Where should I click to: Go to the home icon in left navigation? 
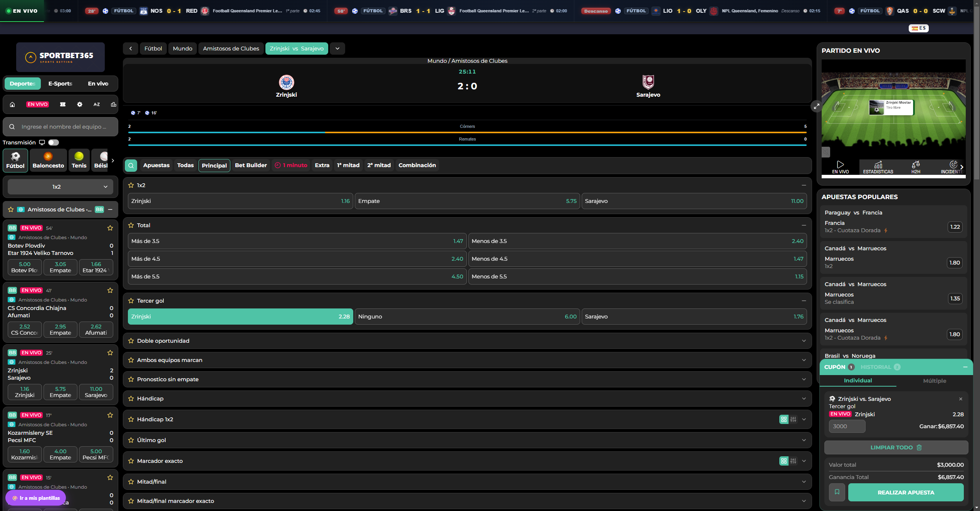[x=12, y=104]
